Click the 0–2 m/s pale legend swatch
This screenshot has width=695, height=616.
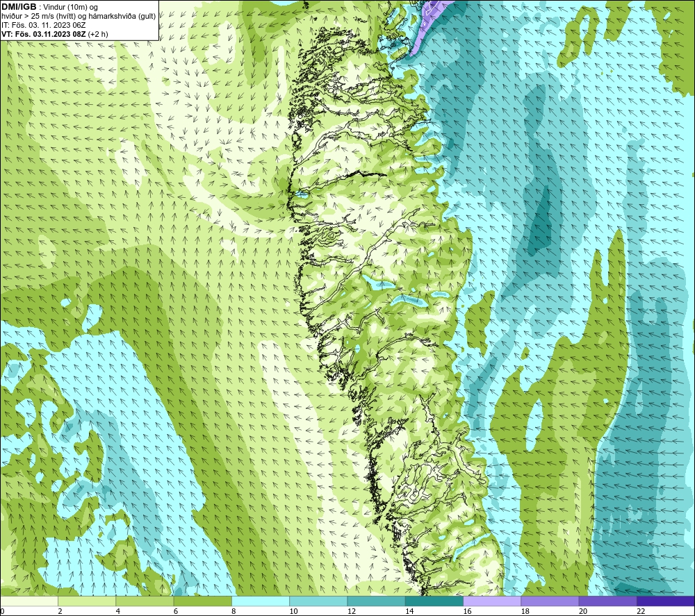coord(28,601)
